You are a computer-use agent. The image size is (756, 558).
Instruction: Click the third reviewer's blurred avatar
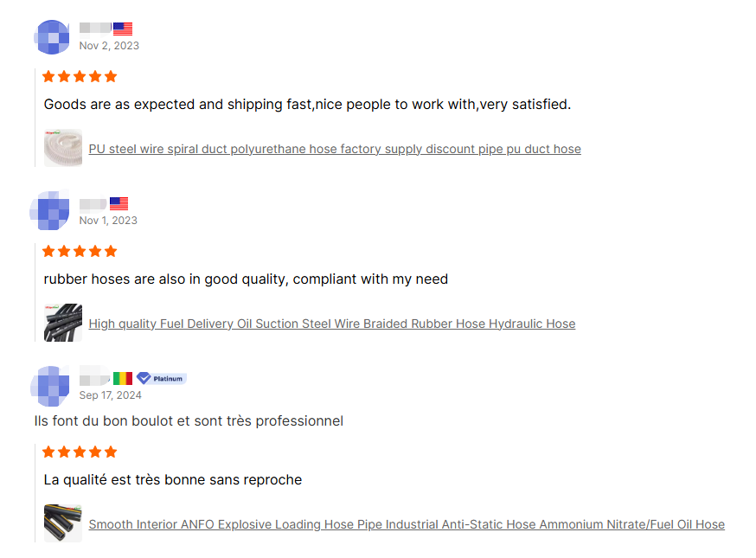pos(50,386)
